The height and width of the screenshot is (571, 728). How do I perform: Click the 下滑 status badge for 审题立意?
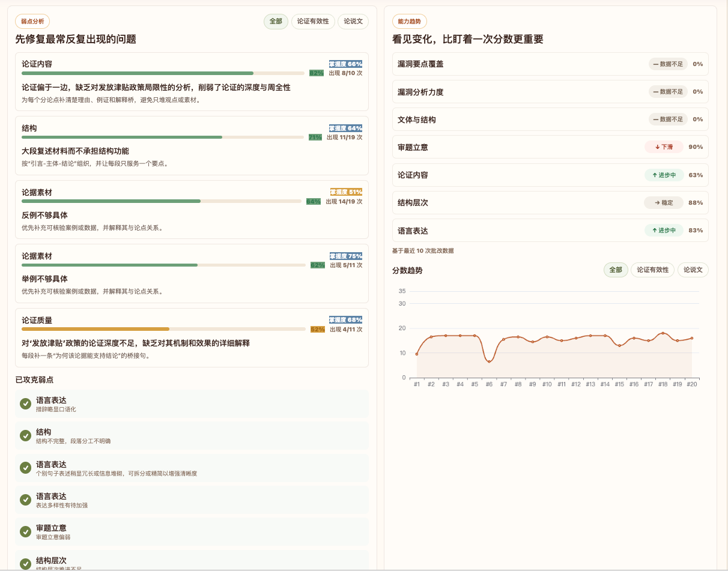point(664,147)
